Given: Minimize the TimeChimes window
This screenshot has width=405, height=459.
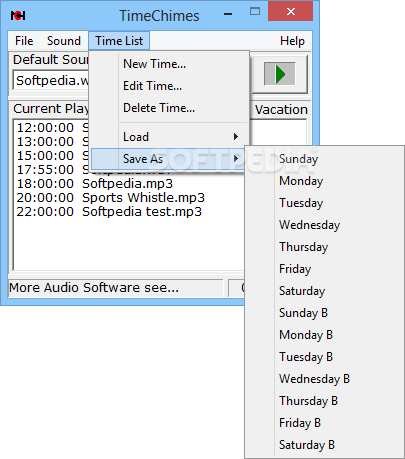Looking at the screenshot, I should coord(228,14).
